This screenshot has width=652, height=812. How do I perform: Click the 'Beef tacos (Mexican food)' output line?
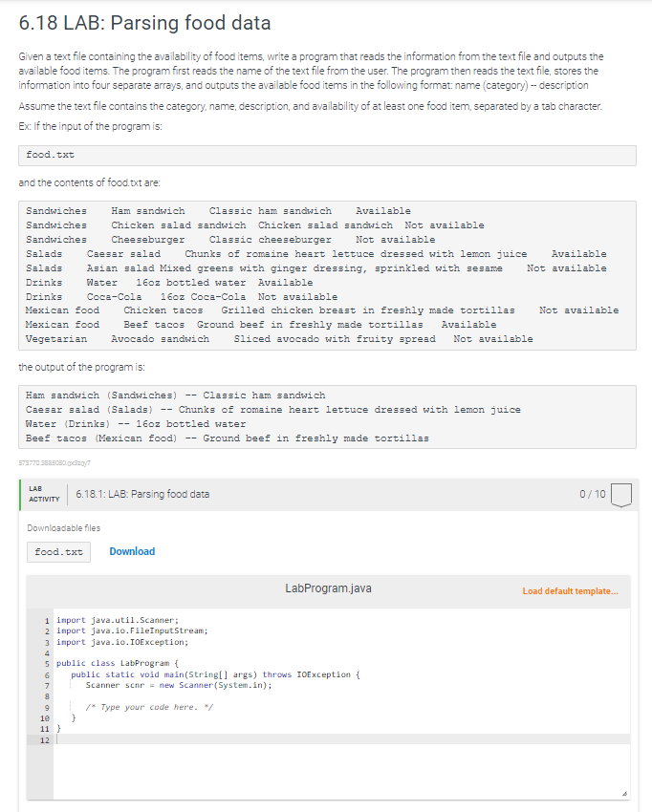(x=228, y=438)
